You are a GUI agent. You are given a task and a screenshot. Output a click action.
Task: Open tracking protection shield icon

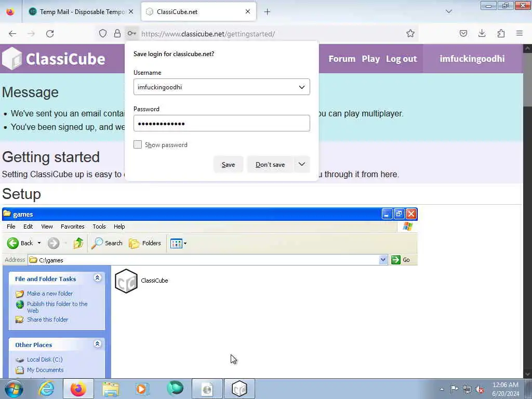click(x=103, y=33)
